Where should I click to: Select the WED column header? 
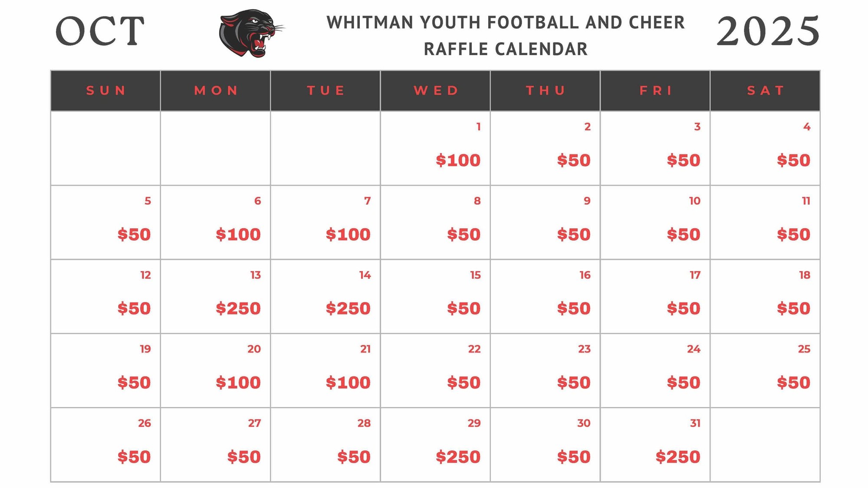(x=436, y=91)
